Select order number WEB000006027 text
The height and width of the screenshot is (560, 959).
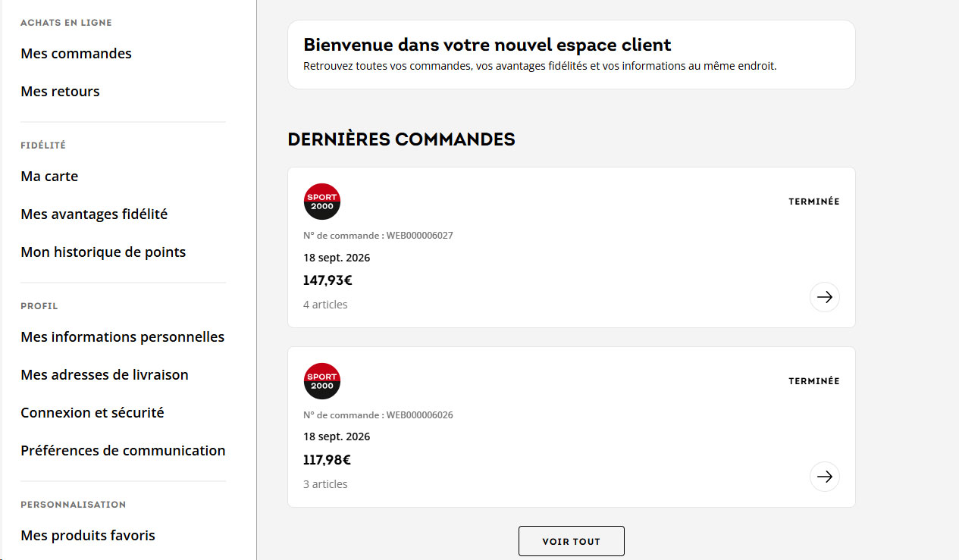tap(420, 236)
